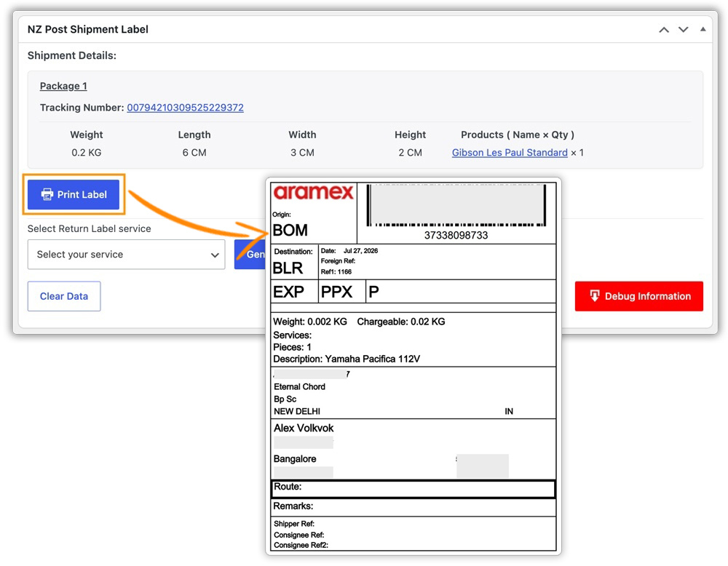728x566 pixels.
Task: Click the Select Return Label service label
Action: (89, 228)
